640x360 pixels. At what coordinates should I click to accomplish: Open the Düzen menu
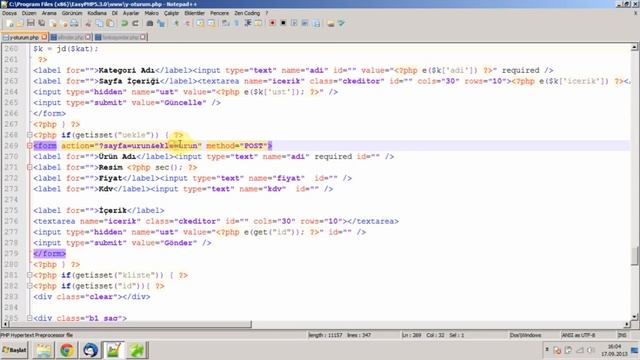pyautogui.click(x=29, y=13)
